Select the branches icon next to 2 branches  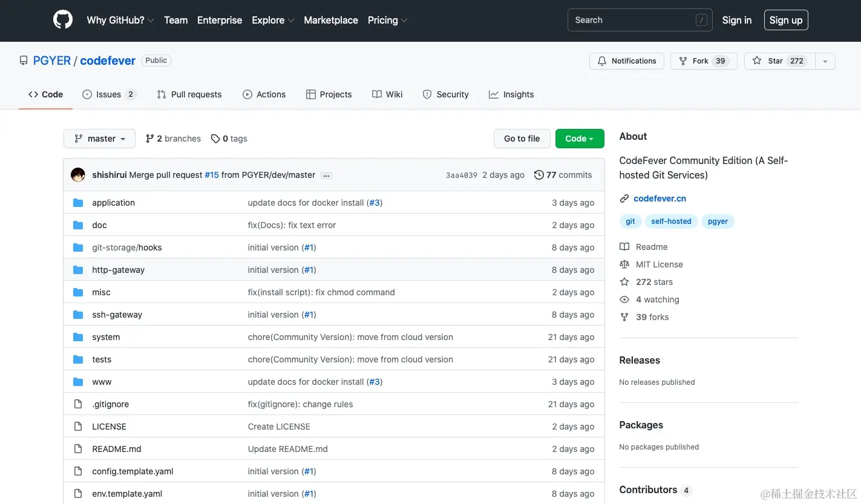[150, 139]
